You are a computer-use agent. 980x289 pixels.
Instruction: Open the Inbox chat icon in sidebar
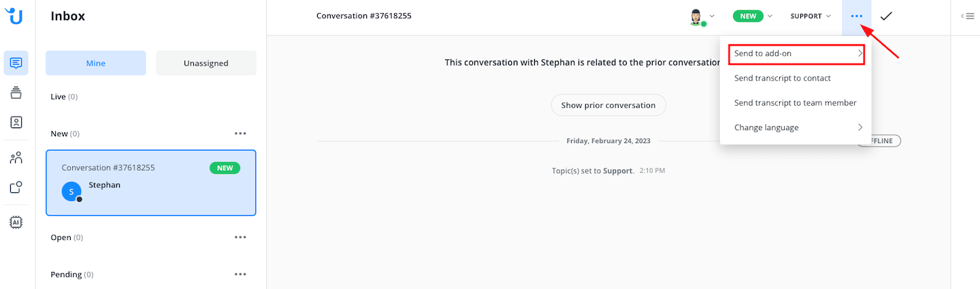point(16,63)
